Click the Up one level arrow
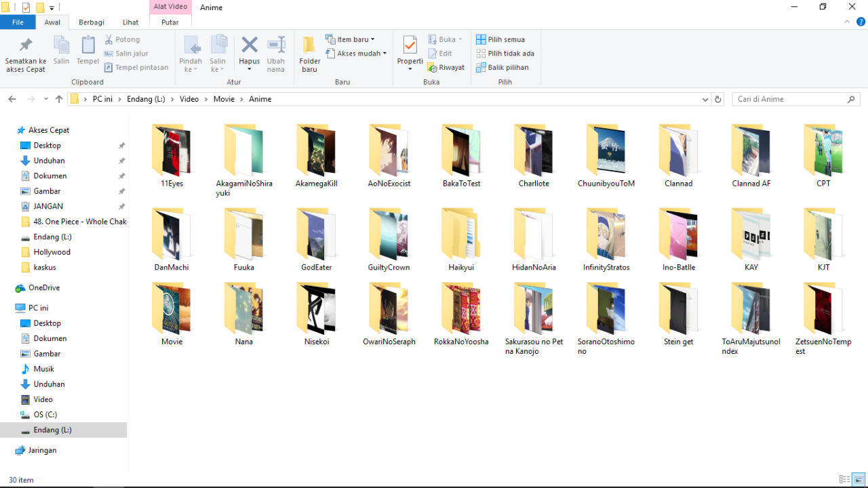 (x=59, y=99)
